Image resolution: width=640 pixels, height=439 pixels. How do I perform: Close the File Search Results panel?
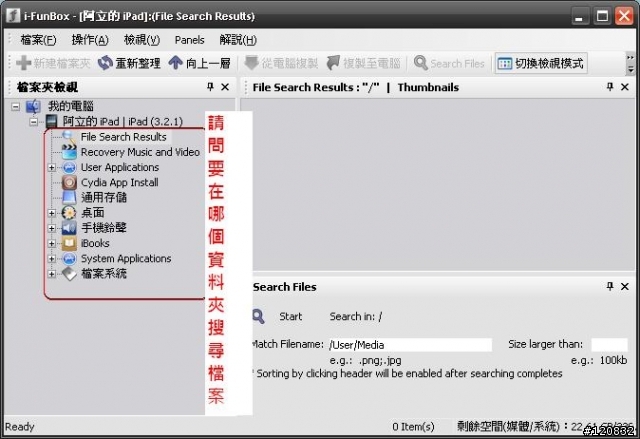tap(624, 87)
